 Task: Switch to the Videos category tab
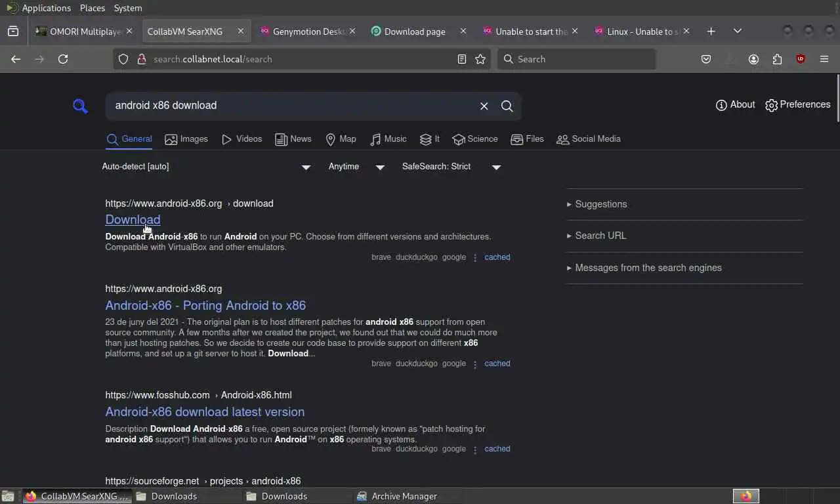point(241,139)
